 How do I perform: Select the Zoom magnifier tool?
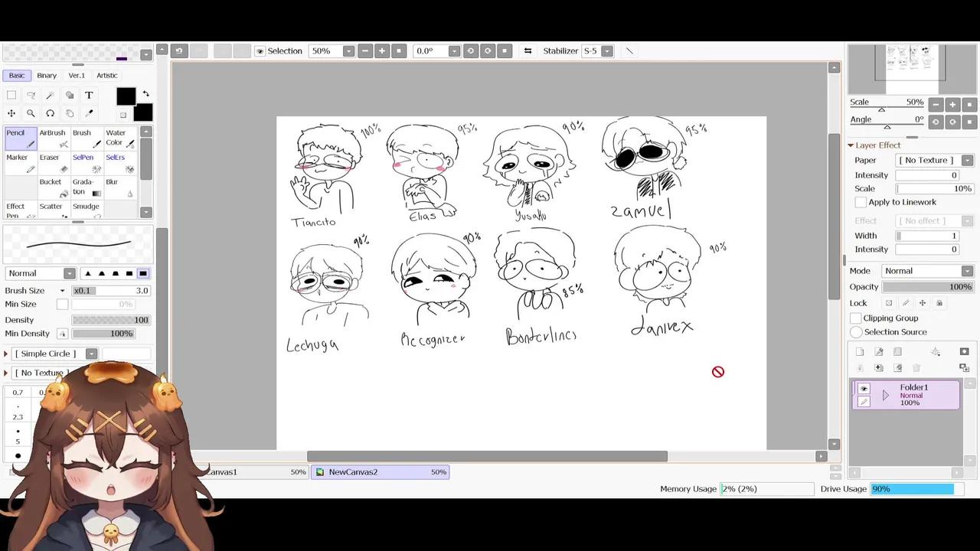coord(31,113)
